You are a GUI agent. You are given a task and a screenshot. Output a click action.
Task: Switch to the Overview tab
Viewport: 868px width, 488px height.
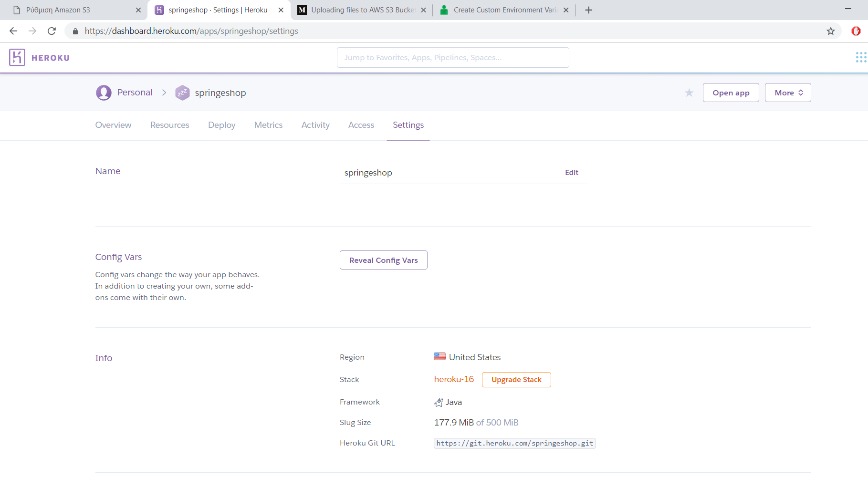pos(113,125)
